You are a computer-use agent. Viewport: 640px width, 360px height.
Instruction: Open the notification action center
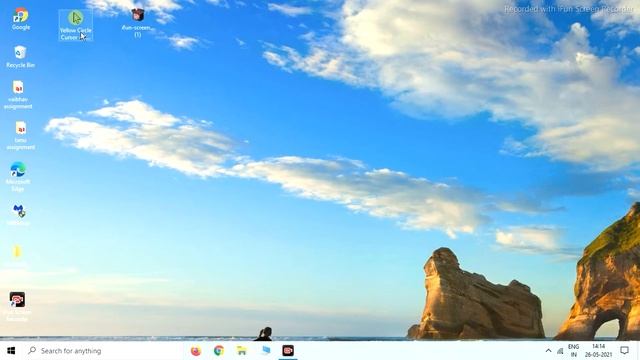(624, 350)
